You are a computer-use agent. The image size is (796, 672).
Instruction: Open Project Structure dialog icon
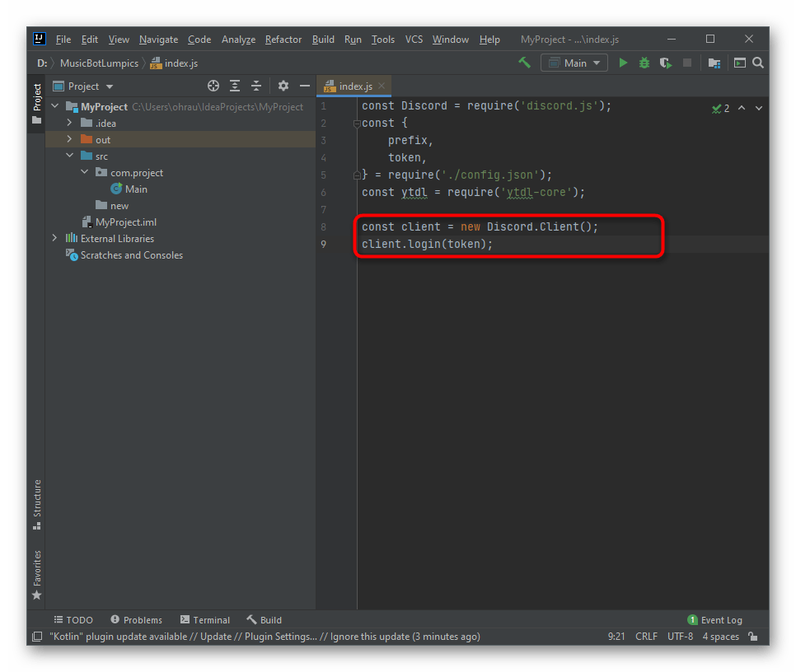[x=714, y=63]
